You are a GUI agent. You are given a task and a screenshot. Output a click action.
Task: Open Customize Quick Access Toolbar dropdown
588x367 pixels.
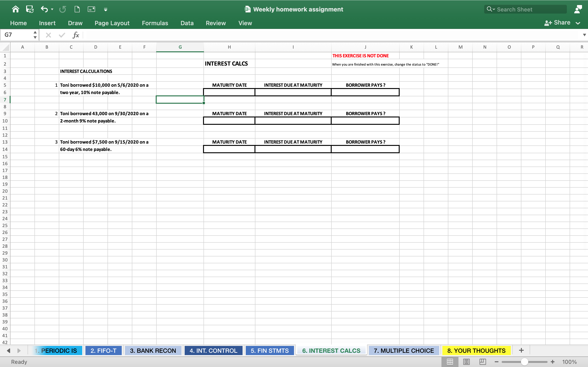point(105,9)
